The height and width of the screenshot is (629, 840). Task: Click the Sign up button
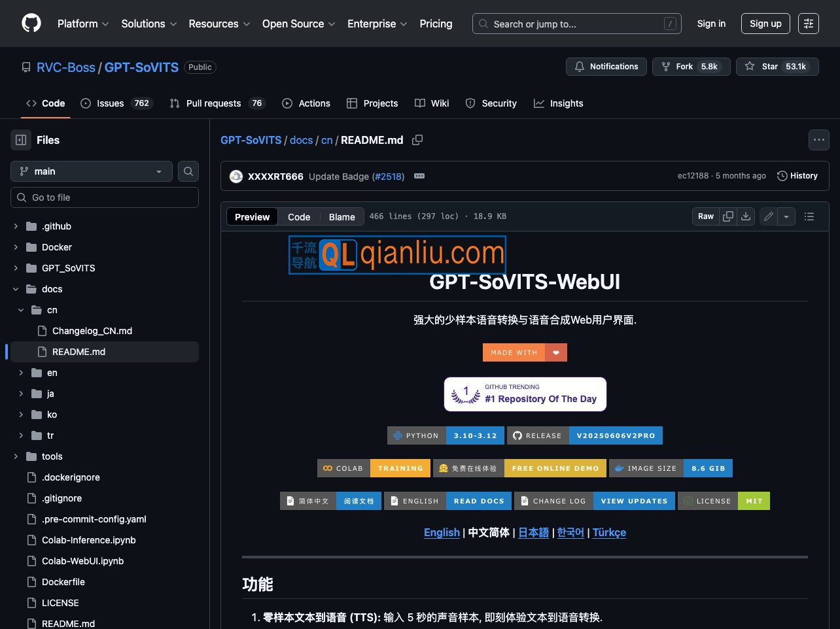click(765, 24)
